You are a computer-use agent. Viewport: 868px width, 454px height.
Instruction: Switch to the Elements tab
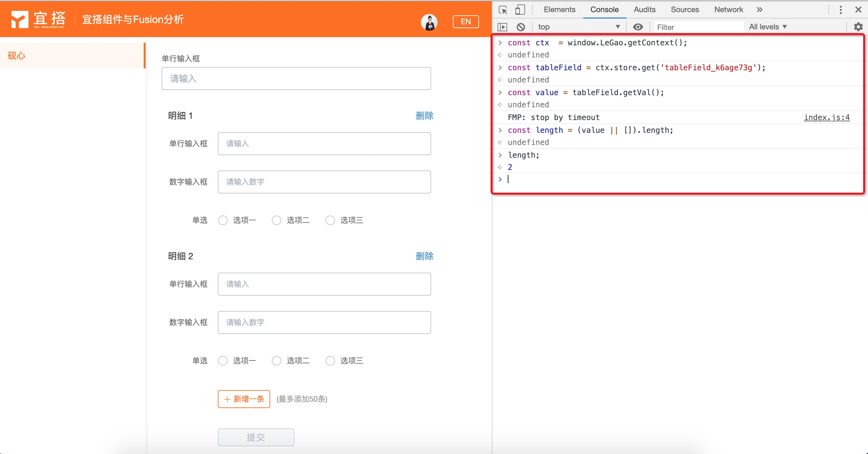pyautogui.click(x=560, y=10)
